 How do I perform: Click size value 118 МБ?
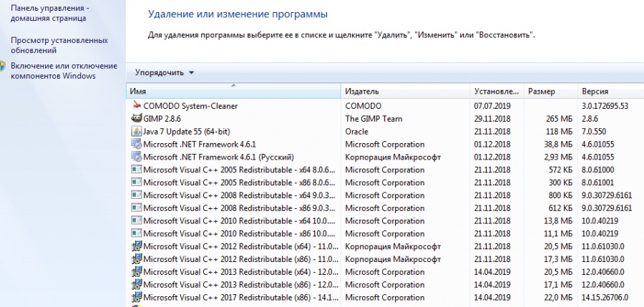point(558,132)
